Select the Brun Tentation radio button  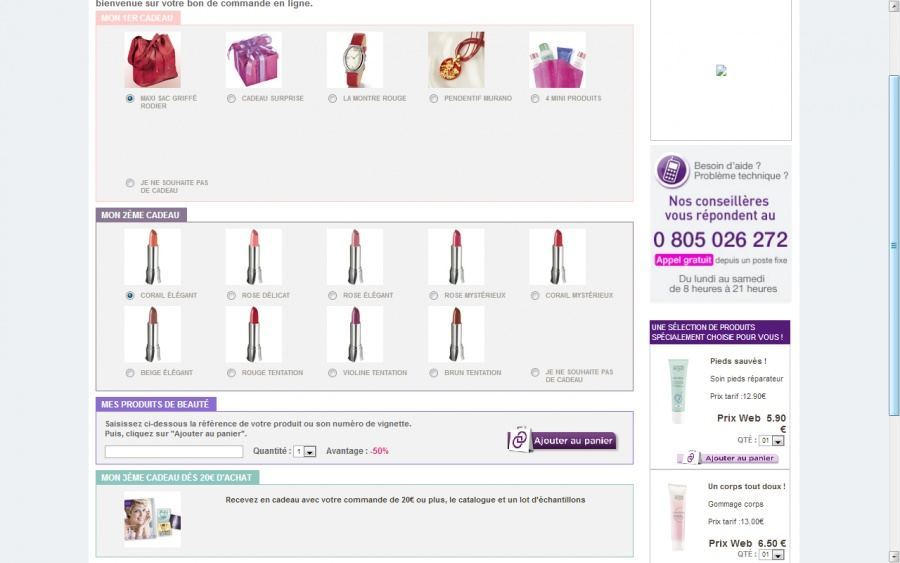coord(434,373)
